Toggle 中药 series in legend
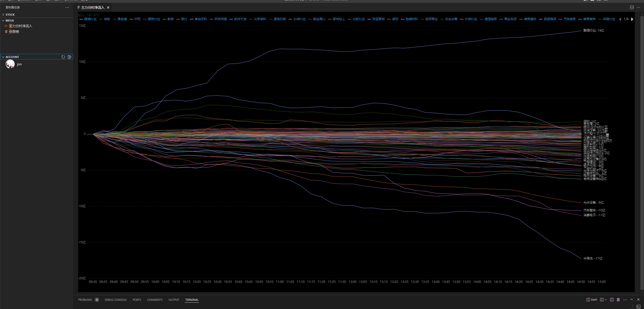Screen dimensions: 644x309 135,19
